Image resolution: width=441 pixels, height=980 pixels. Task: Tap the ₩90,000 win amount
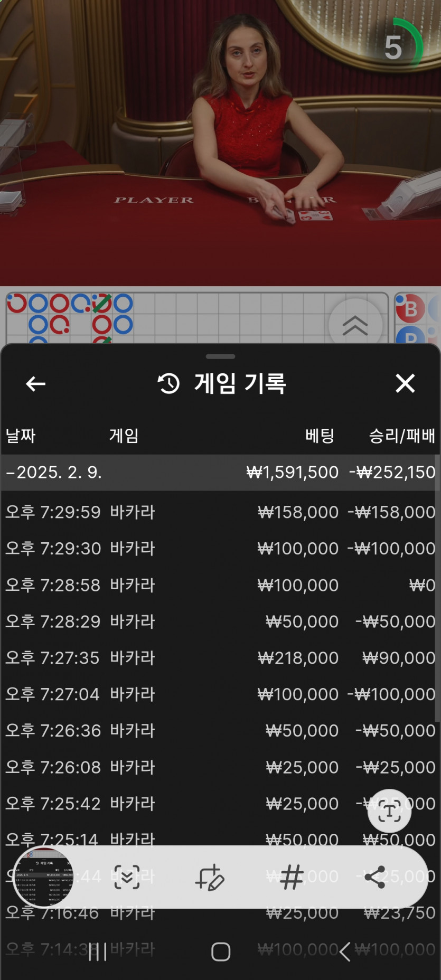399,658
